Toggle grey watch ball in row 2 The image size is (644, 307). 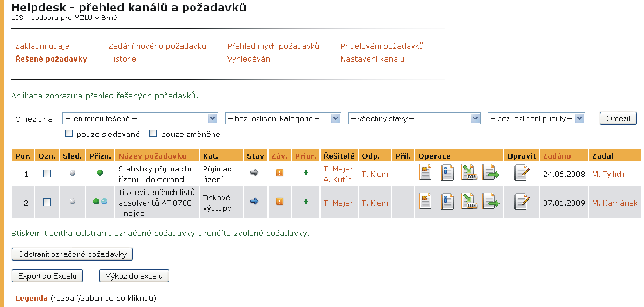[x=73, y=202]
